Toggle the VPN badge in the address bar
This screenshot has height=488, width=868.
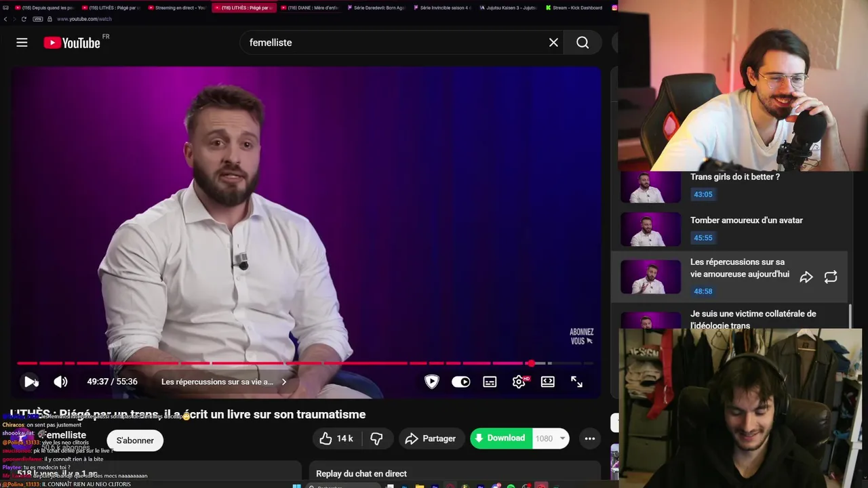point(38,19)
